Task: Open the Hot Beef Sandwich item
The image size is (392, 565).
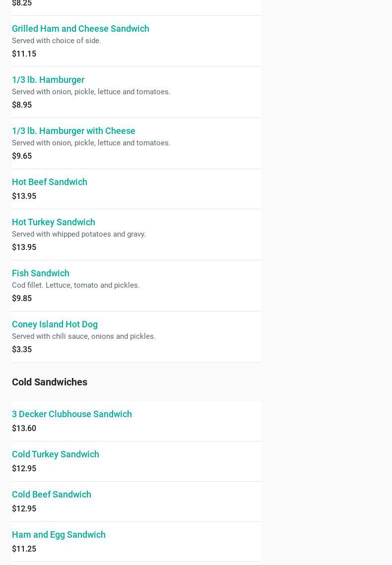Action: click(x=50, y=182)
